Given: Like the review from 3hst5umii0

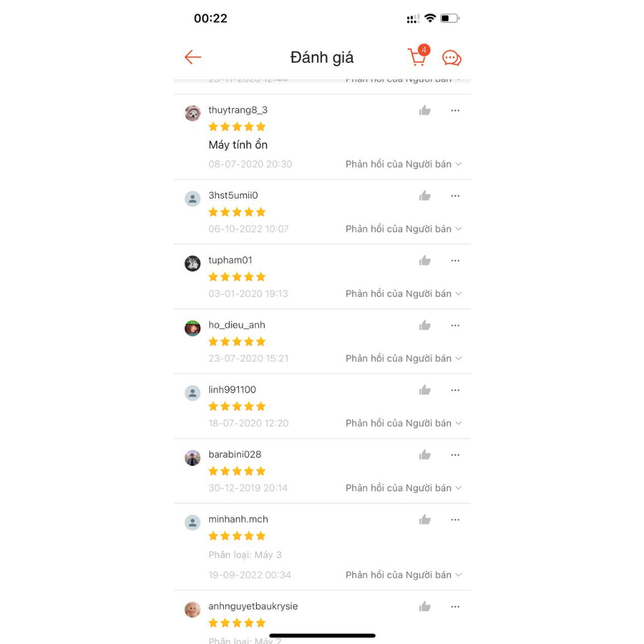Looking at the screenshot, I should click(x=425, y=196).
